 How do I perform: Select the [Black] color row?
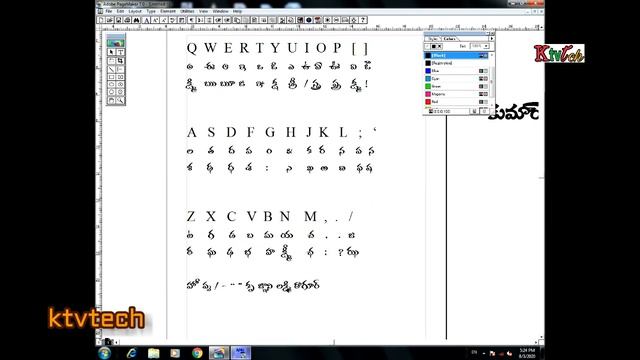point(456,55)
